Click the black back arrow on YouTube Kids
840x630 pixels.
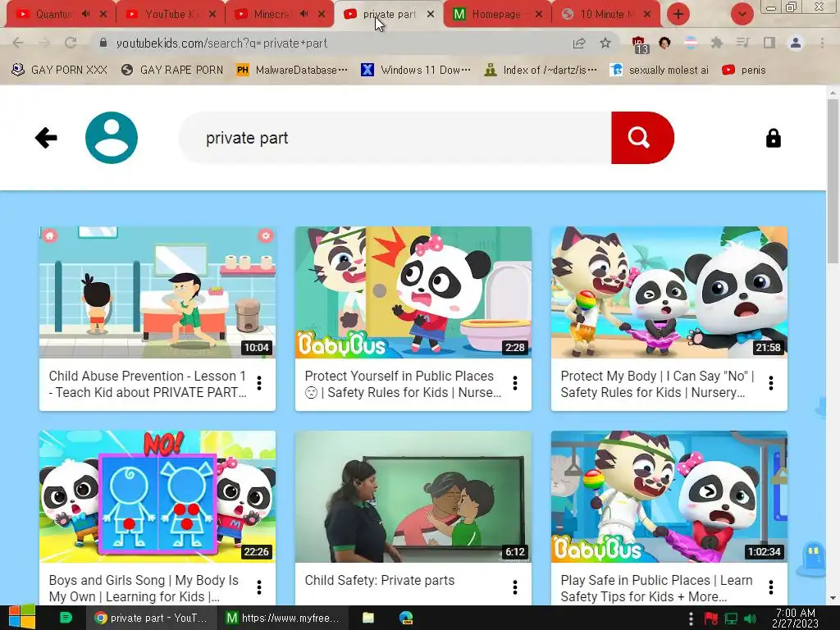click(x=46, y=138)
